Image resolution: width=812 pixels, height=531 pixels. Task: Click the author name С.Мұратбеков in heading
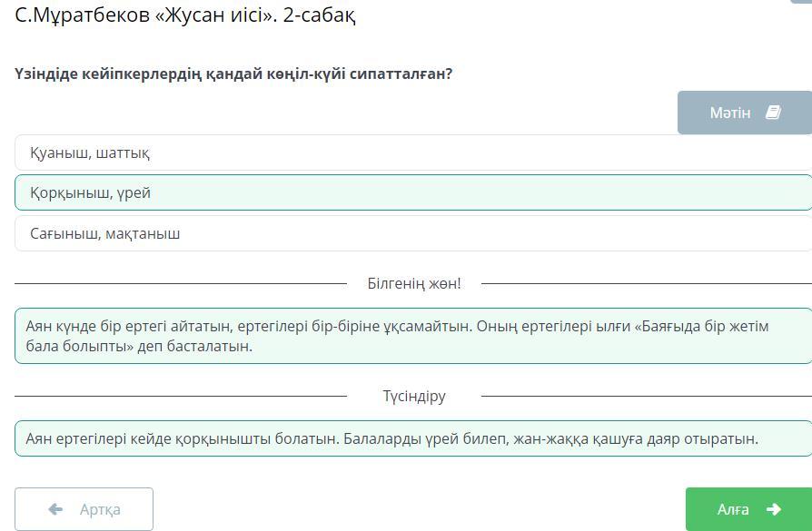tap(83, 15)
